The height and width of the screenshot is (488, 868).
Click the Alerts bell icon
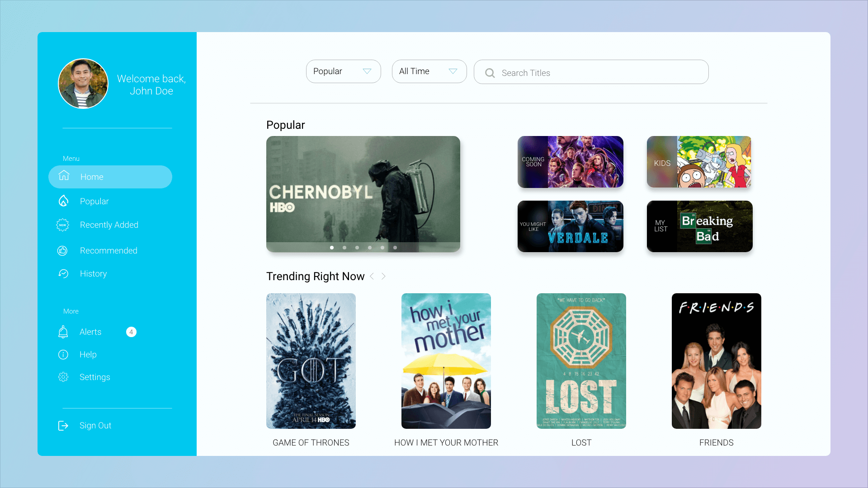63,332
